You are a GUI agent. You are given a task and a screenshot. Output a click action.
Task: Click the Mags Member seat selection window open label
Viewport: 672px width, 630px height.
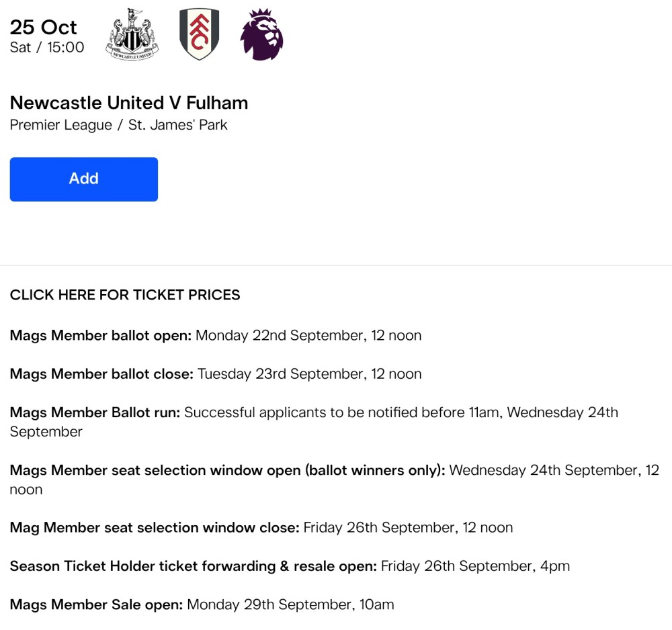(227, 470)
